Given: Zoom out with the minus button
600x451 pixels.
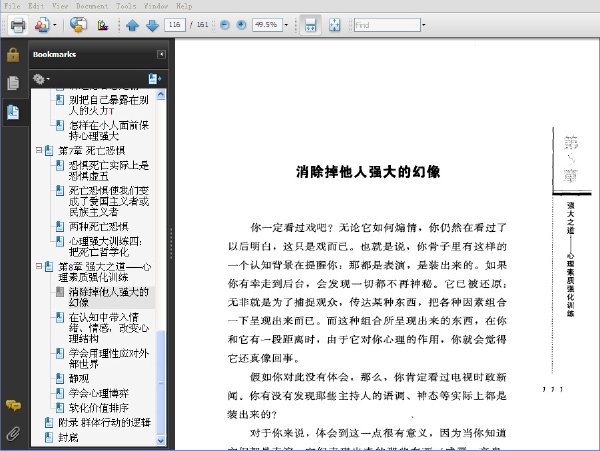Looking at the screenshot, I should click(x=225, y=25).
